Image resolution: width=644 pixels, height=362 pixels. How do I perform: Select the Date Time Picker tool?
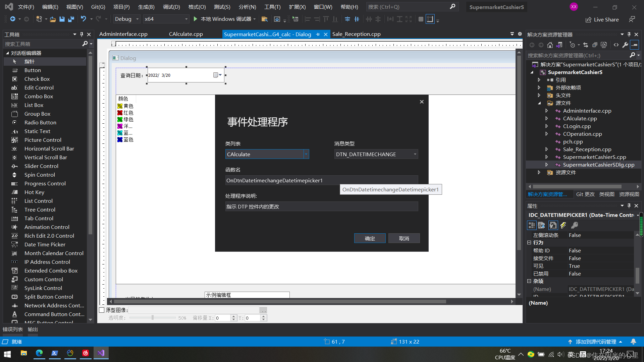point(45,244)
